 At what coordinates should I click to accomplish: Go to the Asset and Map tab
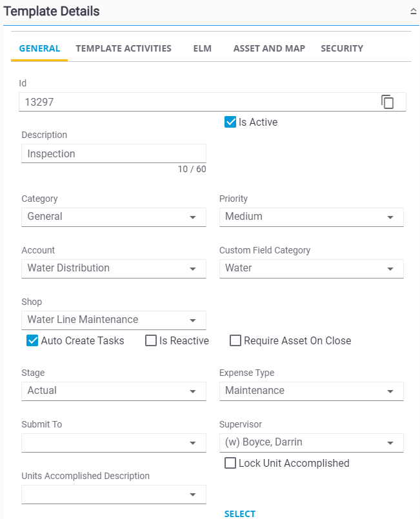tap(269, 48)
